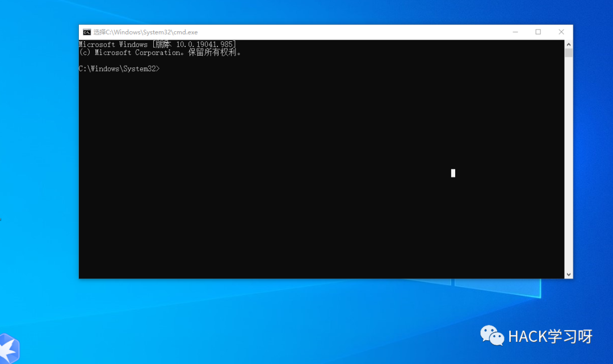Click the scrollbar up arrow
Image resolution: width=613 pixels, height=364 pixels.
coord(568,44)
